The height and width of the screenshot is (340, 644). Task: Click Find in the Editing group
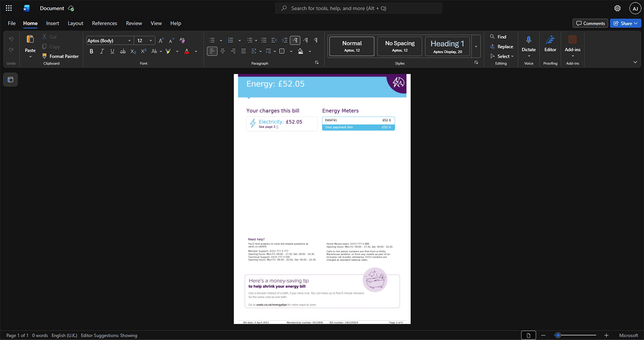[x=498, y=37]
